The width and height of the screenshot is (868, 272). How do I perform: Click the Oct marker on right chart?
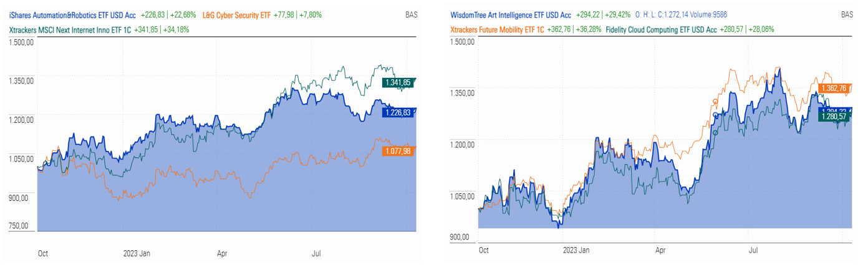click(483, 250)
